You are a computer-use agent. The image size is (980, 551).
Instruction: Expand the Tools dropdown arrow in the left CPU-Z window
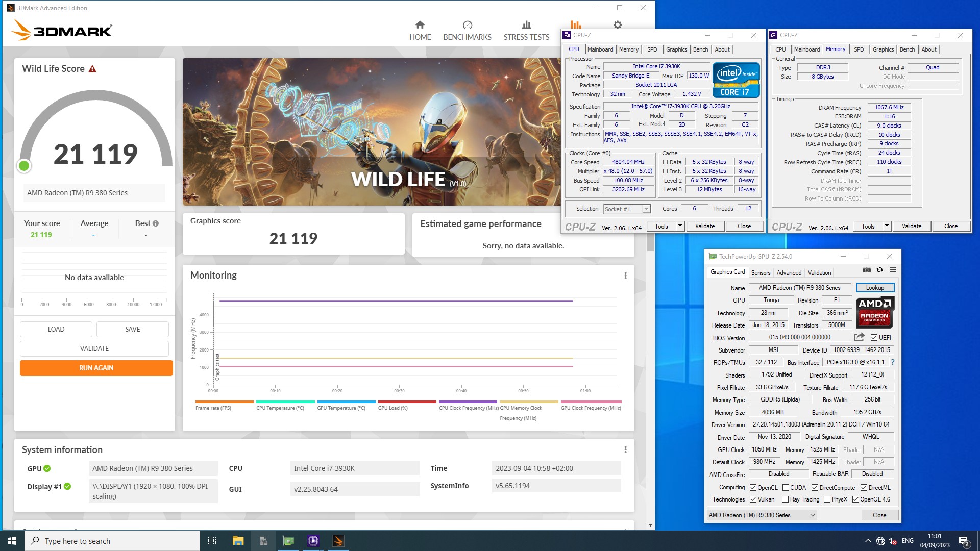pyautogui.click(x=680, y=226)
